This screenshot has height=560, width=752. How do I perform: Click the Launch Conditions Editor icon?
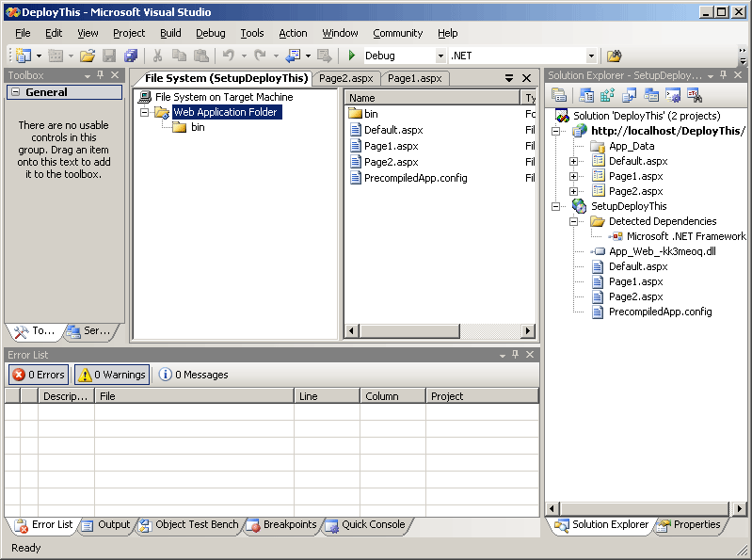pos(695,95)
